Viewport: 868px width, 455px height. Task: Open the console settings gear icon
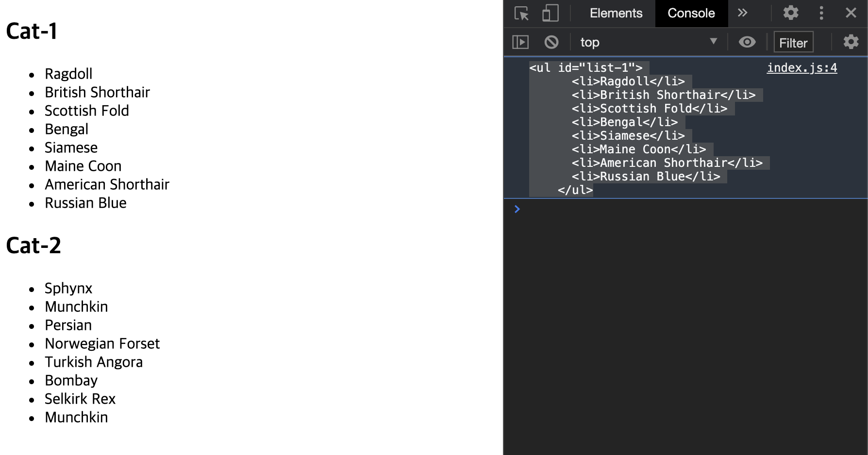(851, 42)
